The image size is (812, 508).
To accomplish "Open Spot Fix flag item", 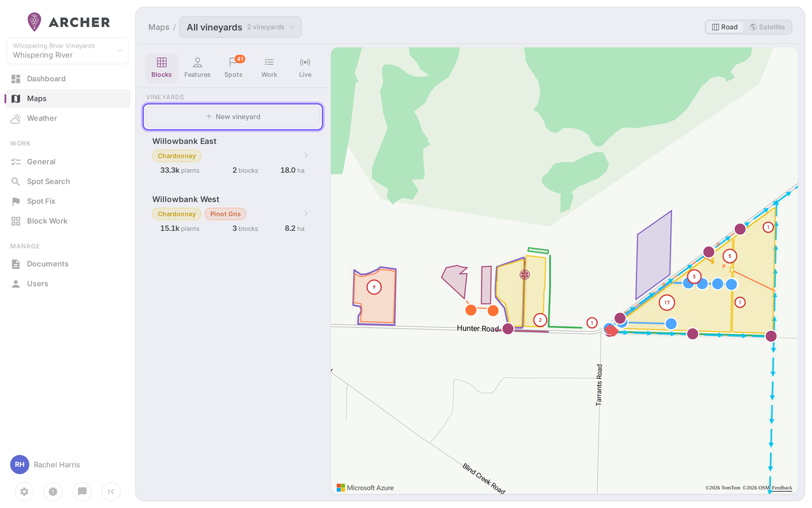I will tap(68, 202).
